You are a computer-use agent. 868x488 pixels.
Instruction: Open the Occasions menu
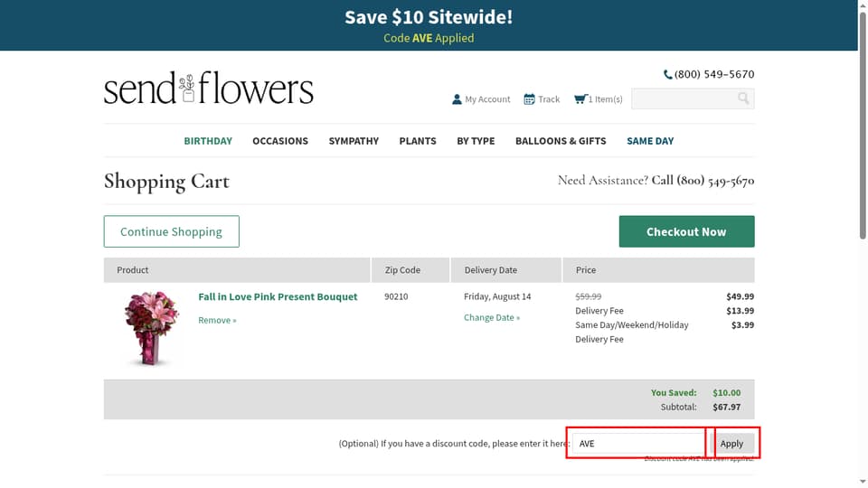[280, 141]
